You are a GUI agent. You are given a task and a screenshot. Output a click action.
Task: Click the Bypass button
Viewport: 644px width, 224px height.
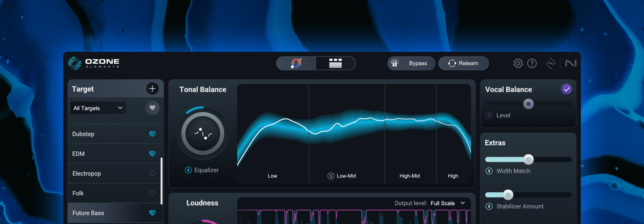pos(418,63)
